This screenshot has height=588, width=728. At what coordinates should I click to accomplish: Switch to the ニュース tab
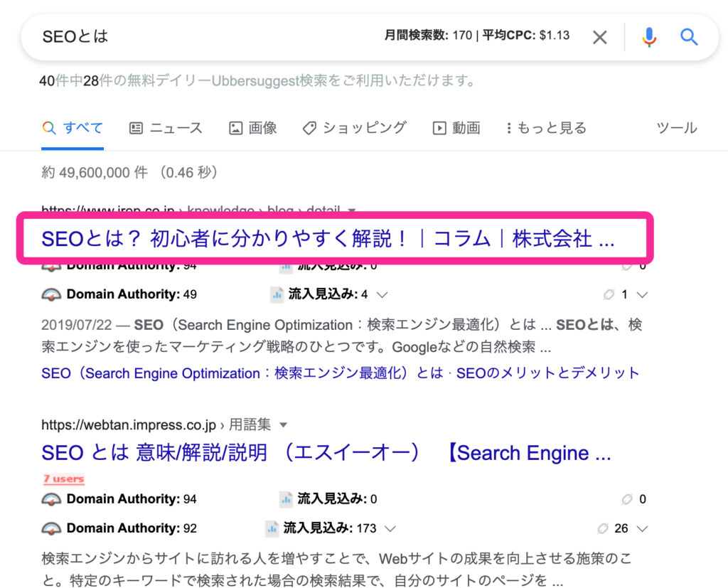click(x=166, y=128)
